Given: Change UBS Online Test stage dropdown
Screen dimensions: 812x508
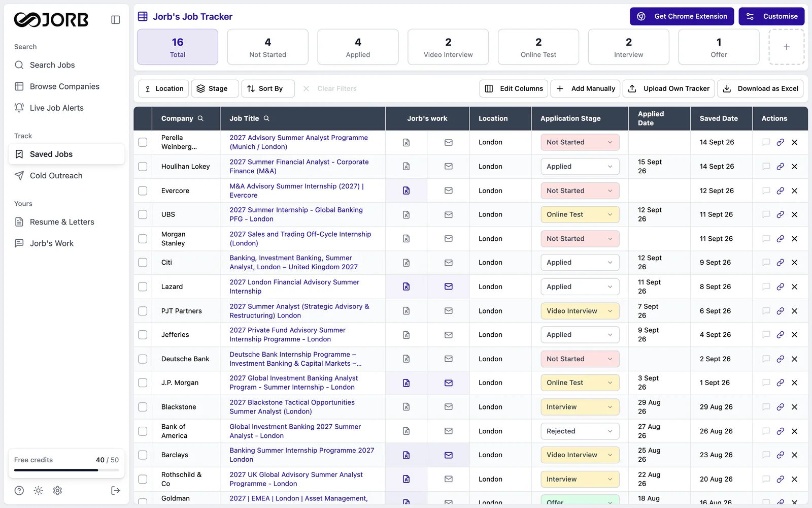Looking at the screenshot, I should (x=580, y=214).
